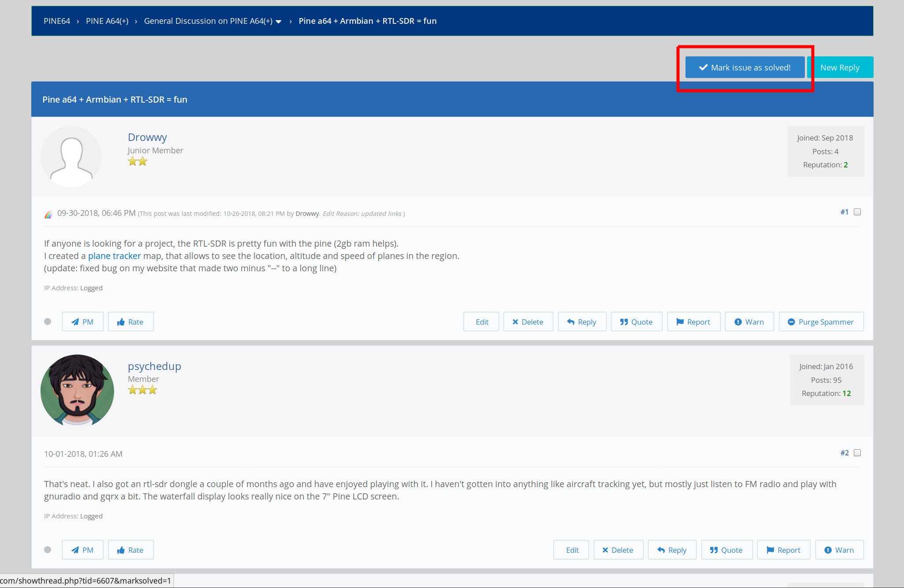904x588 pixels.
Task: Click the offline status dot under Drowwy's post
Action: click(x=48, y=322)
